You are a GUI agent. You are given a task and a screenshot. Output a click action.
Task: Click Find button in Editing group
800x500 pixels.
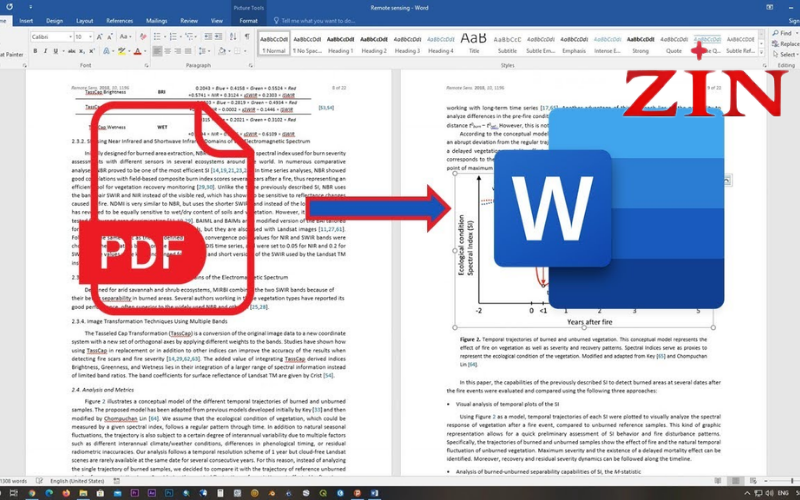[x=784, y=33]
